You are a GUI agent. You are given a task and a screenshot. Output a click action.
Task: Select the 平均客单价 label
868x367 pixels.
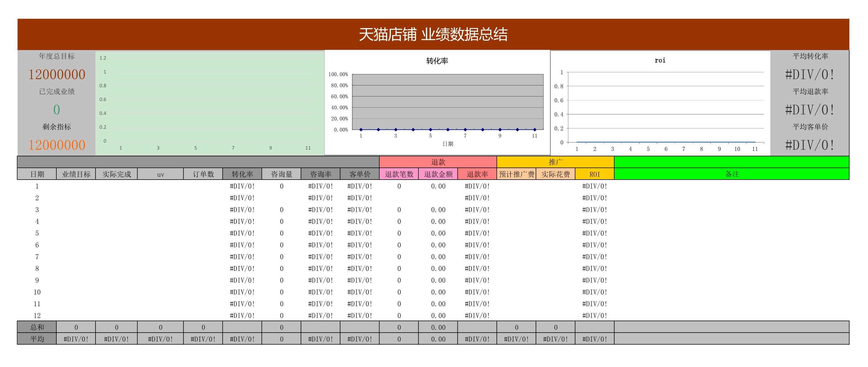810,127
